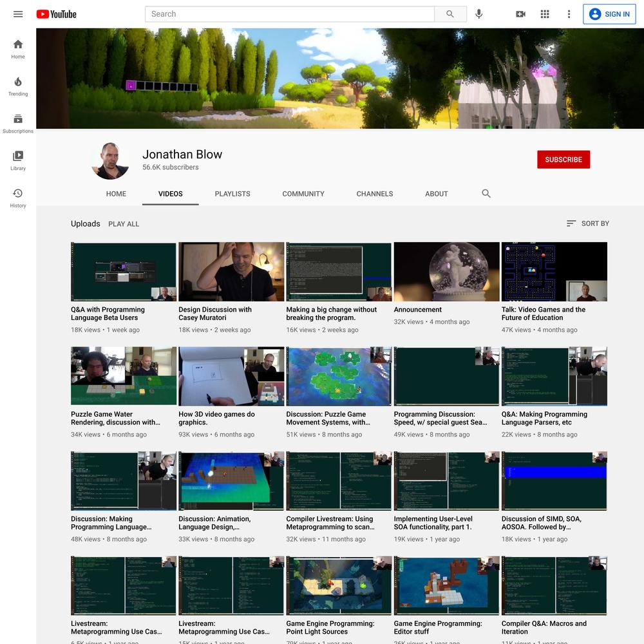Click into the Search field
Screen dimensions: 644x644
[290, 14]
